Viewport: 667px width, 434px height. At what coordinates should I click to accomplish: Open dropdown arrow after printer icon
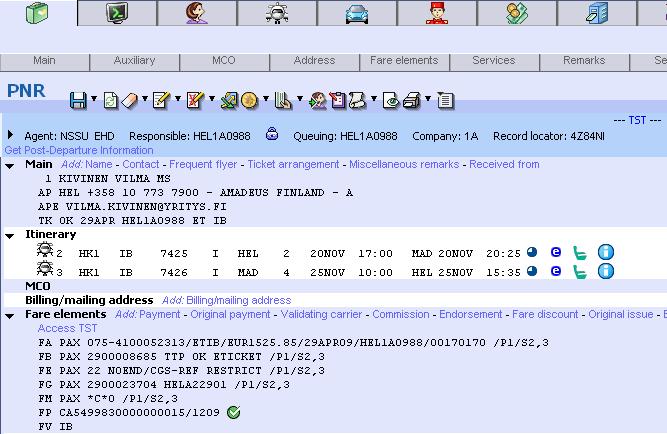(x=428, y=99)
